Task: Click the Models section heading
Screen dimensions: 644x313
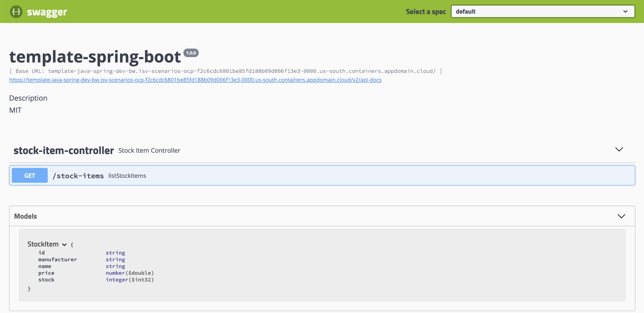Action: point(25,216)
